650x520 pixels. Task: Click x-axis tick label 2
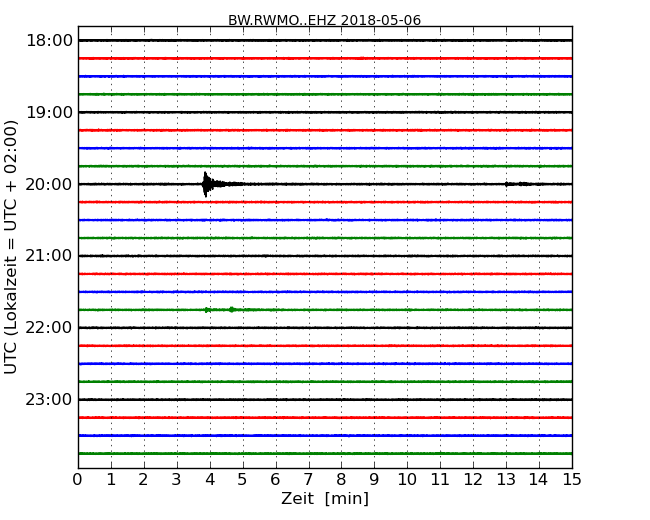pyautogui.click(x=143, y=480)
